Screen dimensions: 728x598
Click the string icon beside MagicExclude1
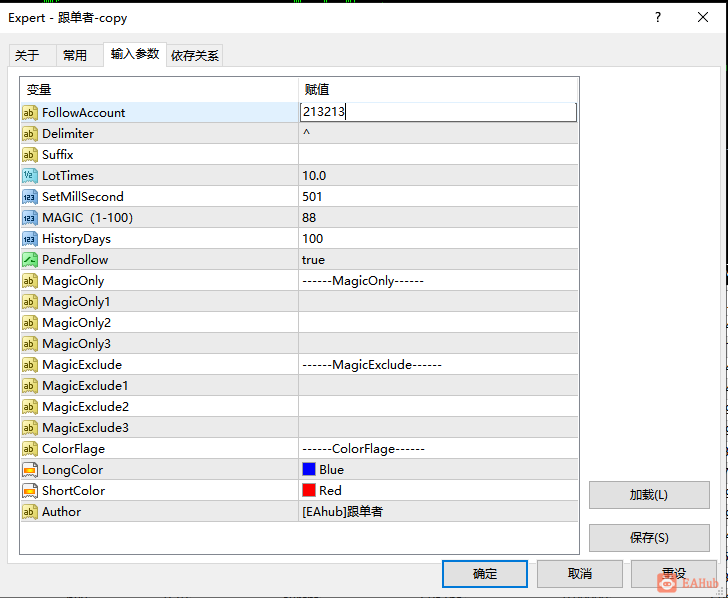(30, 386)
